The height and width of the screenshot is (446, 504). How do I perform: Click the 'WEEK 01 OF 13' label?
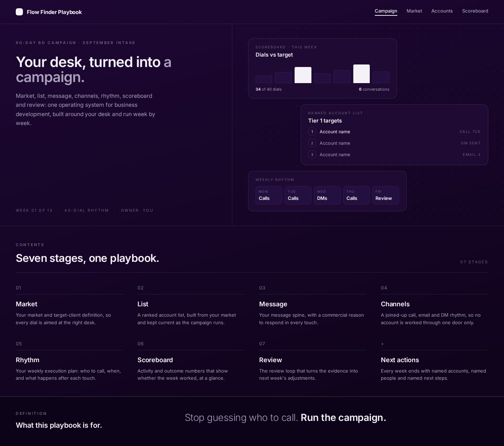tap(34, 210)
